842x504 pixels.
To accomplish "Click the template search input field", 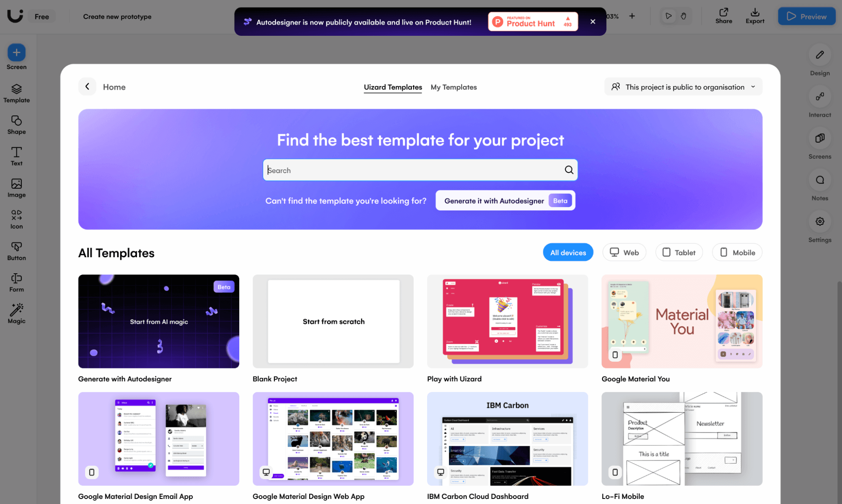I will (x=420, y=170).
